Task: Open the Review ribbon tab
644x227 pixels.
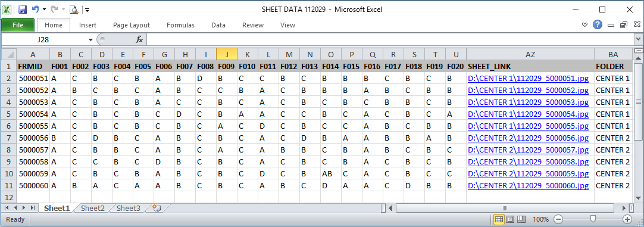Action: click(x=252, y=25)
